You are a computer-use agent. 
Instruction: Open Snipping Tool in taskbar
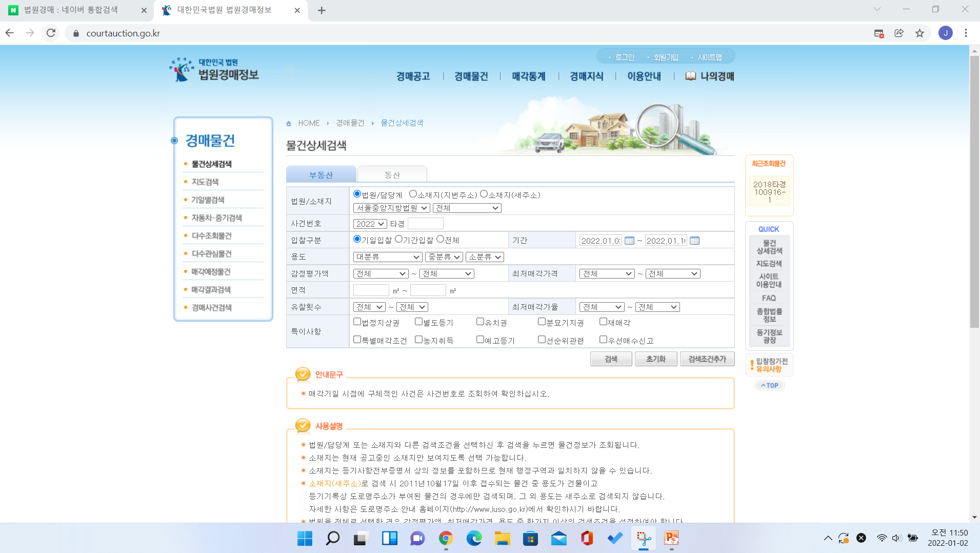[x=643, y=538]
